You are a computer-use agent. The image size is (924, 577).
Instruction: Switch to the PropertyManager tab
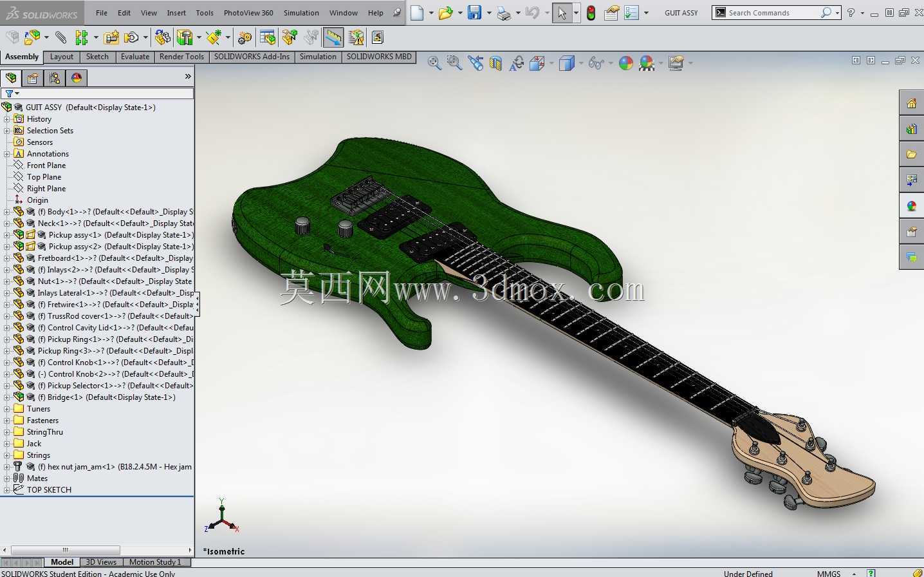tap(33, 78)
